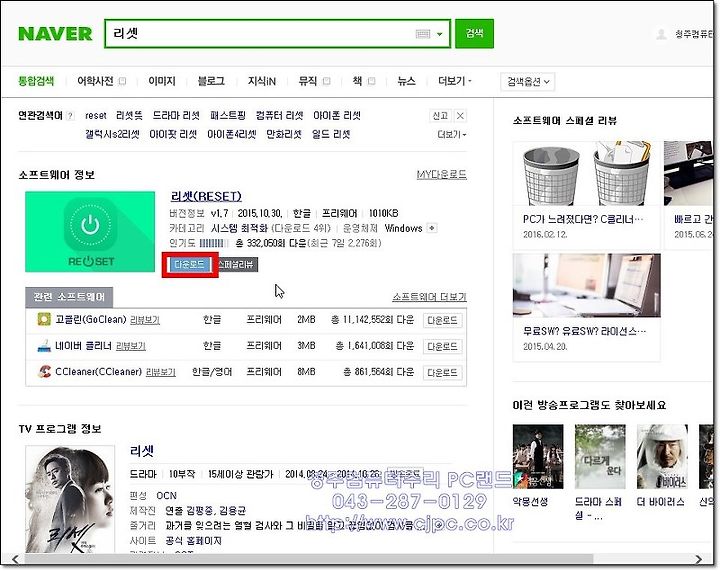720x571 pixels.
Task: Open 리뷰보기 for 고클린(GoClean)
Action: click(145, 320)
